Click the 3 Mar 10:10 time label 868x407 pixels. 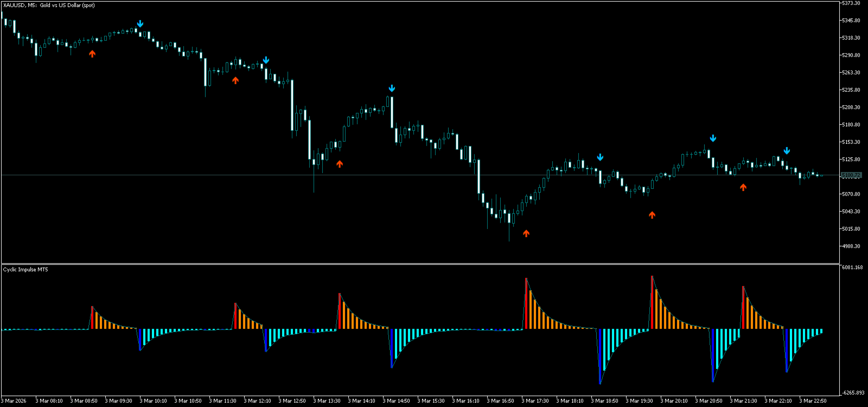point(154,401)
